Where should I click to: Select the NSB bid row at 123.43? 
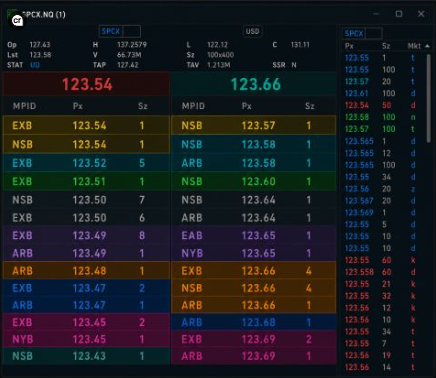[86, 356]
